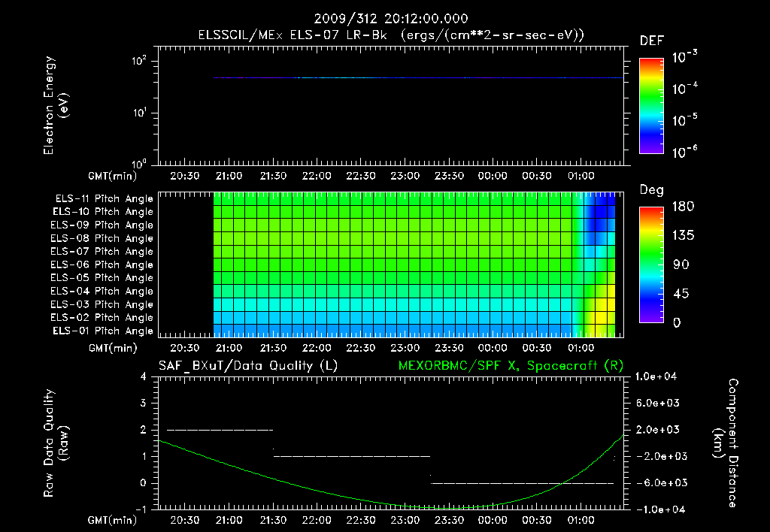
Task: Click the GMT(min) label under bottom panel
Action: [113, 520]
